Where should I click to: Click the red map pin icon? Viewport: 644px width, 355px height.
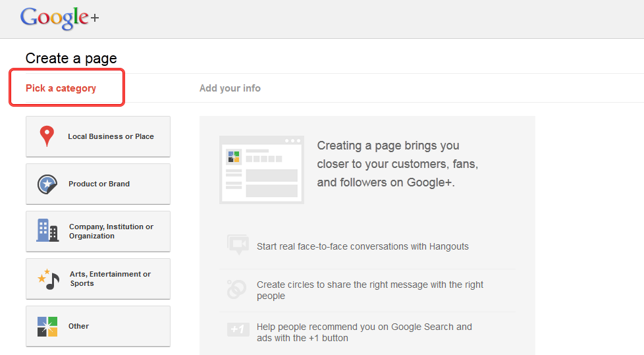pyautogui.click(x=47, y=136)
